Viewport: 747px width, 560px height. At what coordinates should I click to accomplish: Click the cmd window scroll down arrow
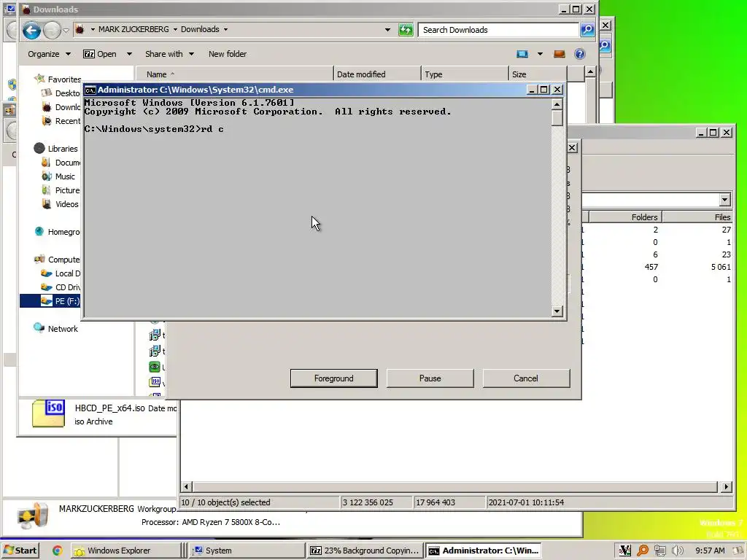coord(557,311)
